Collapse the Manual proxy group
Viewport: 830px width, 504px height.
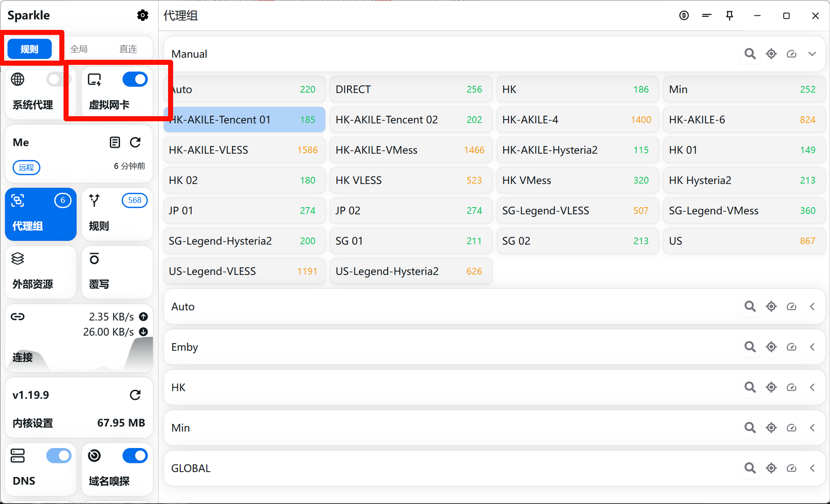click(812, 54)
